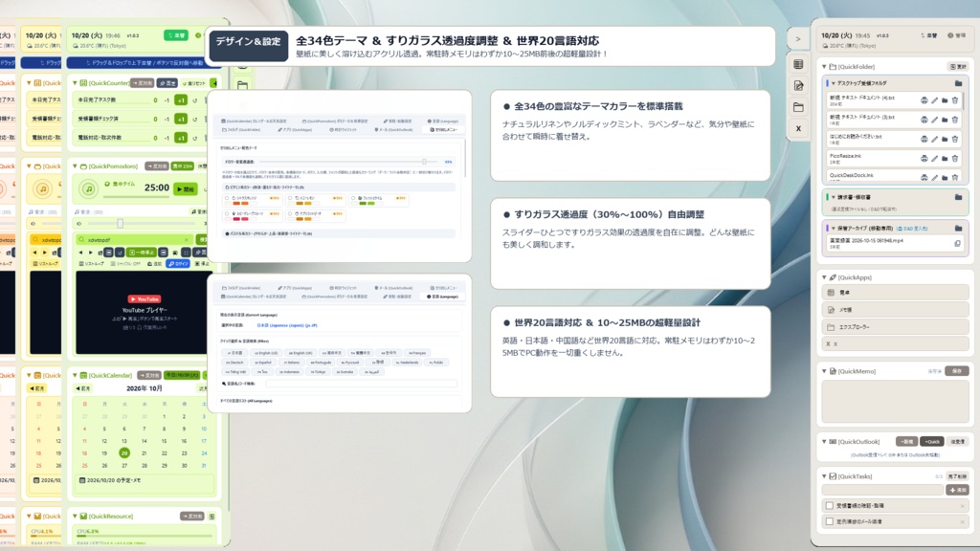Click +Quick button in QuickOutlook
The height and width of the screenshot is (551, 980).
coord(932,442)
